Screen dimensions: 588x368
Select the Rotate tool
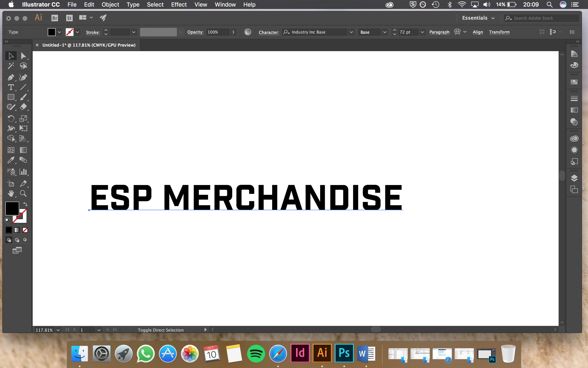tap(11, 119)
